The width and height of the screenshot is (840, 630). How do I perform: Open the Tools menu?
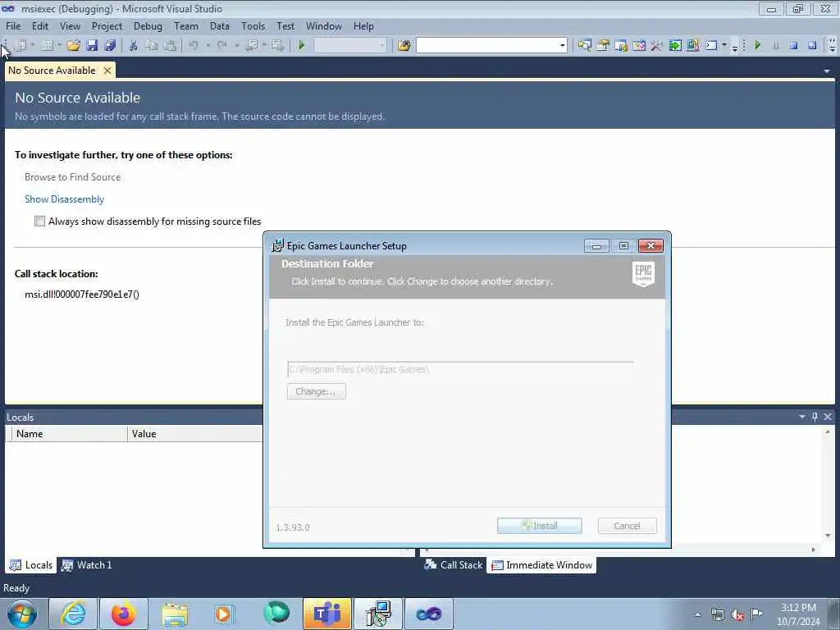pyautogui.click(x=253, y=25)
